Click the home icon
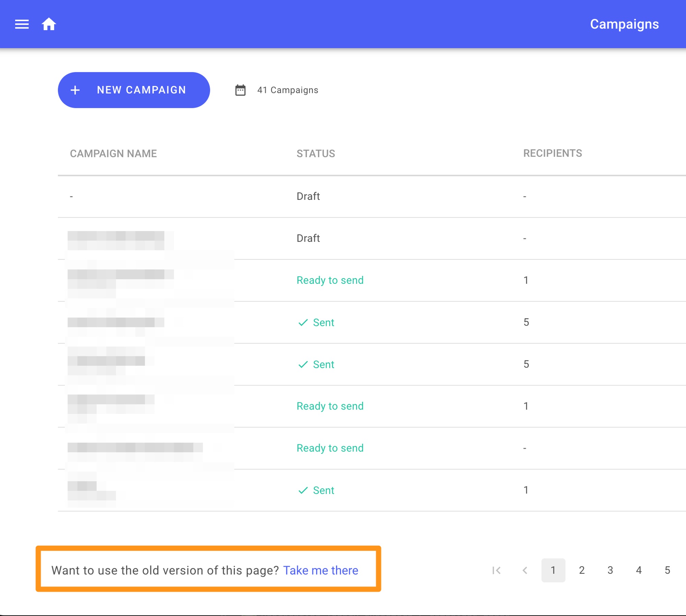This screenshot has width=686, height=616. 49,24
